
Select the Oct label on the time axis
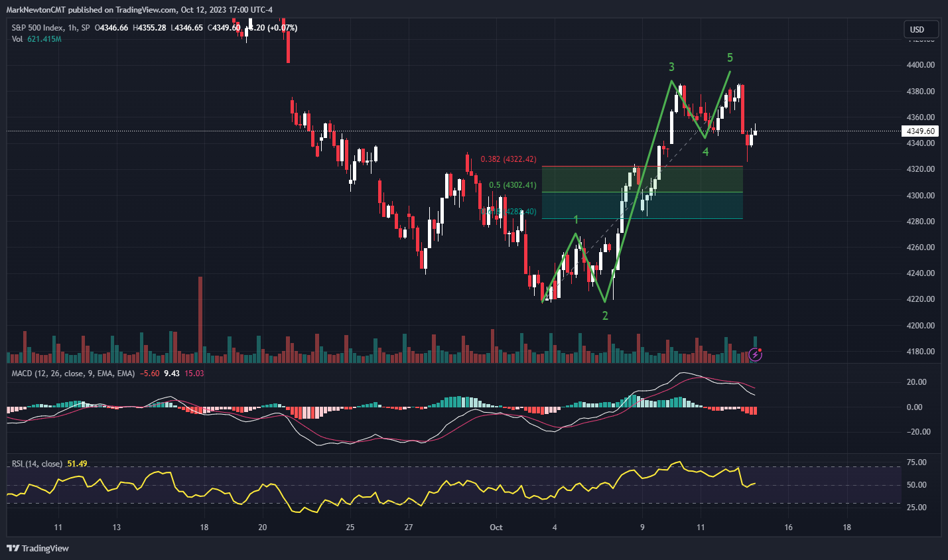496,527
